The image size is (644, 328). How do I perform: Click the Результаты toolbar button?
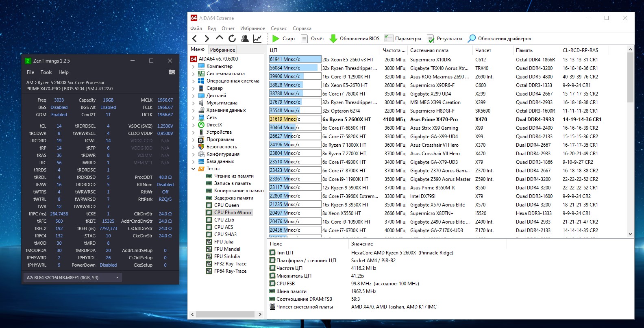(445, 39)
